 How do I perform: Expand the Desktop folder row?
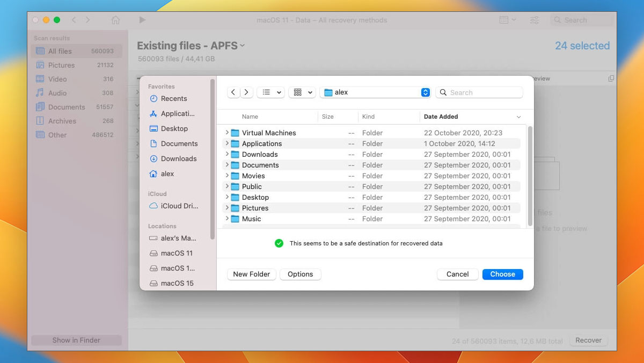pyautogui.click(x=227, y=197)
